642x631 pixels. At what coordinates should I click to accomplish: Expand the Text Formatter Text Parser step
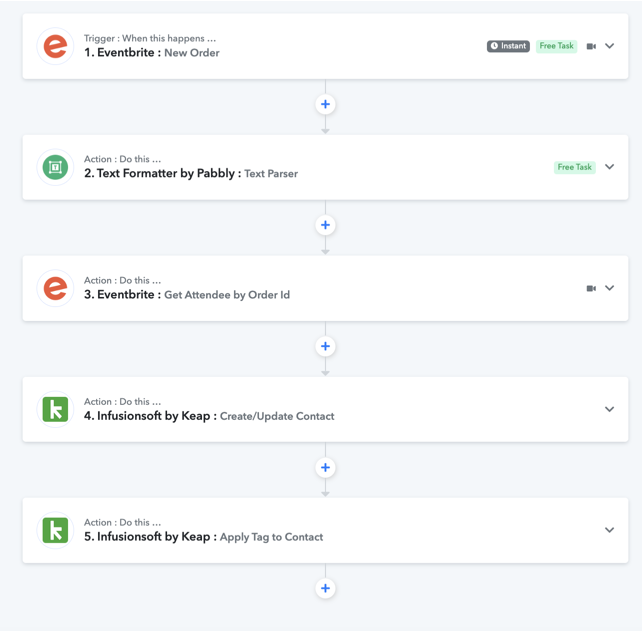tap(610, 167)
